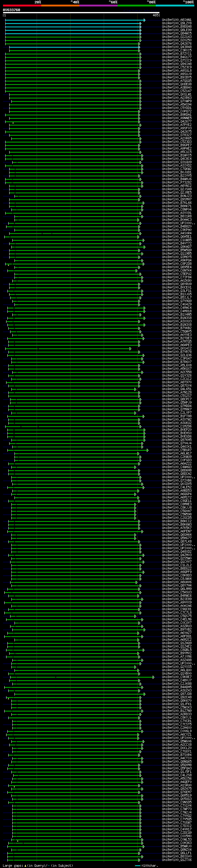Click the red 20% identity legend bar

[22, 6]
